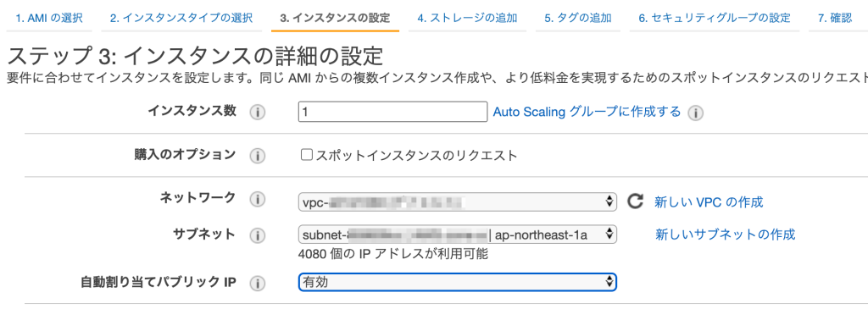Screen dimensions: 868x309
Task: Open the 7. 確認 tab
Action: tap(835, 19)
